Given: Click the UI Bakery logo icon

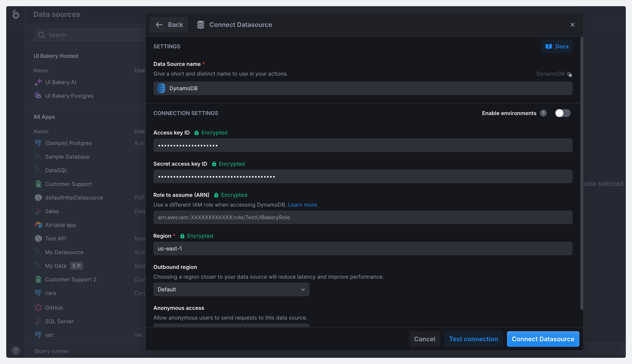Looking at the screenshot, I should (x=16, y=14).
